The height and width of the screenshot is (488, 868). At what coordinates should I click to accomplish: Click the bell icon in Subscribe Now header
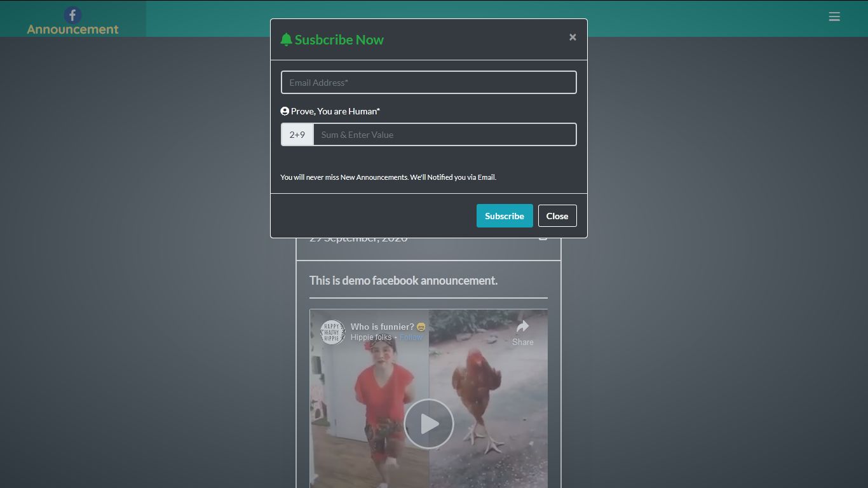pyautogui.click(x=288, y=39)
